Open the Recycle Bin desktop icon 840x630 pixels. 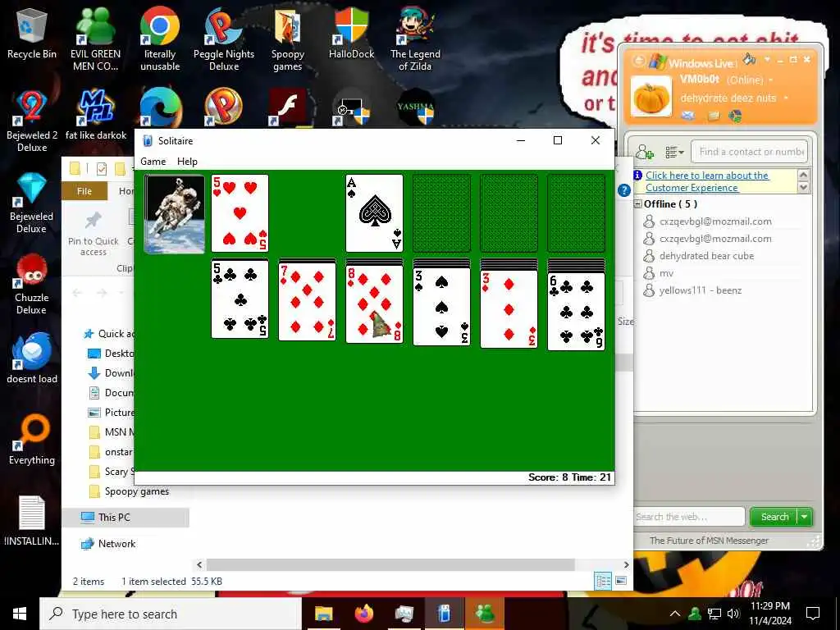32,34
